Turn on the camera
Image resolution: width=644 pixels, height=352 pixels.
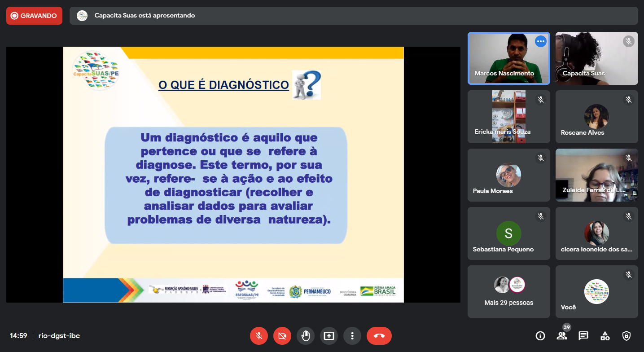pos(282,335)
